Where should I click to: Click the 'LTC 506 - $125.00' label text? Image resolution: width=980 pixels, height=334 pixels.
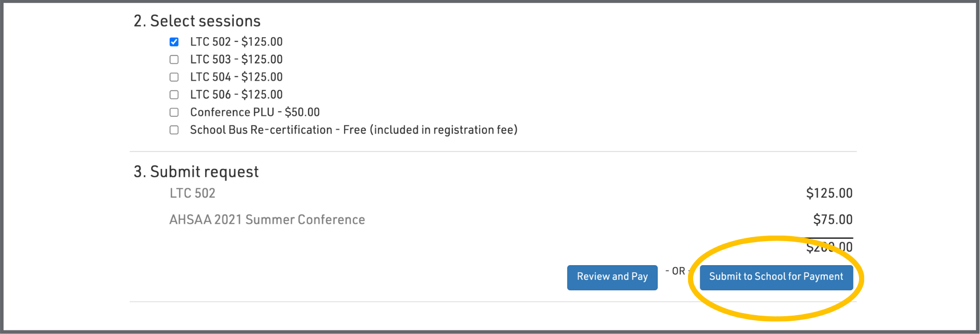pyautogui.click(x=236, y=95)
